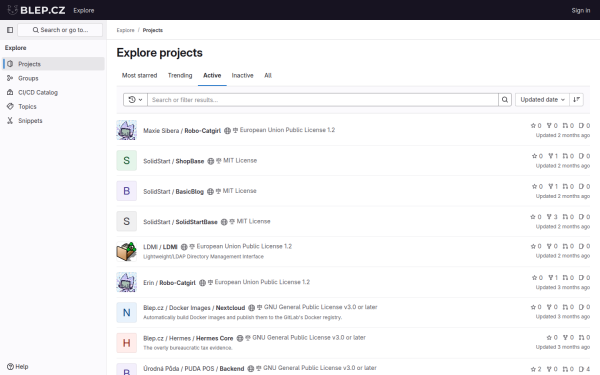600x375 pixels.
Task: Open SolidStart / BasicBlog project
Action: pyautogui.click(x=173, y=191)
